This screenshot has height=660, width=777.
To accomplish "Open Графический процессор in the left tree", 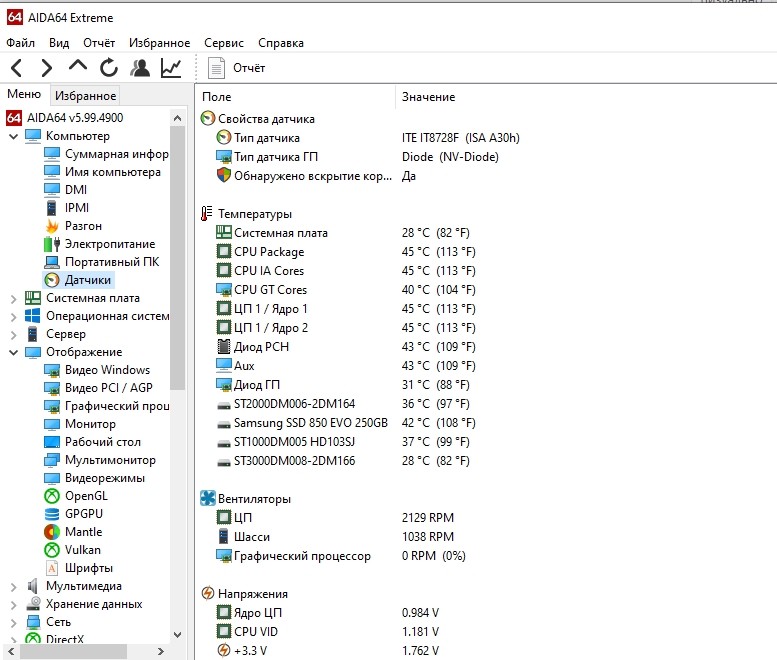I will 107,406.
